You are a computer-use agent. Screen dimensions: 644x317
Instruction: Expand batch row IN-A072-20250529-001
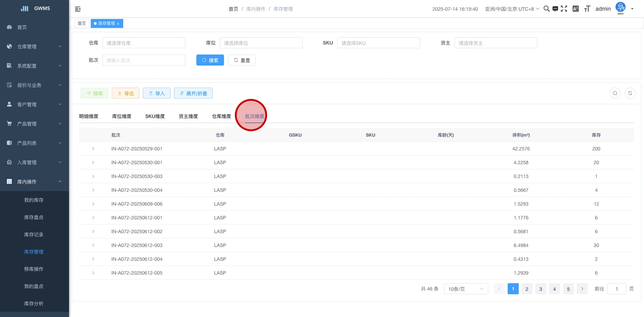coord(93,149)
